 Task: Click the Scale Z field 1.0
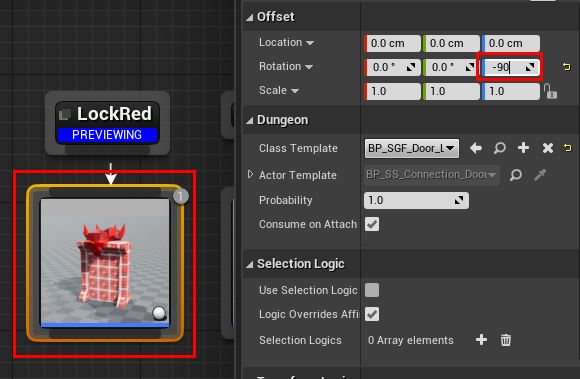(510, 91)
